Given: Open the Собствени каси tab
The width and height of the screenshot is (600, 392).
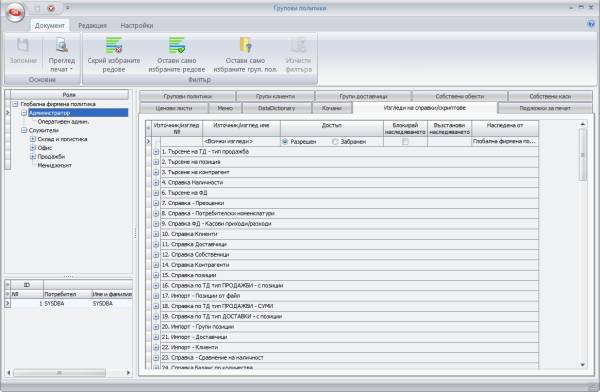Looking at the screenshot, I should pyautogui.click(x=550, y=96).
